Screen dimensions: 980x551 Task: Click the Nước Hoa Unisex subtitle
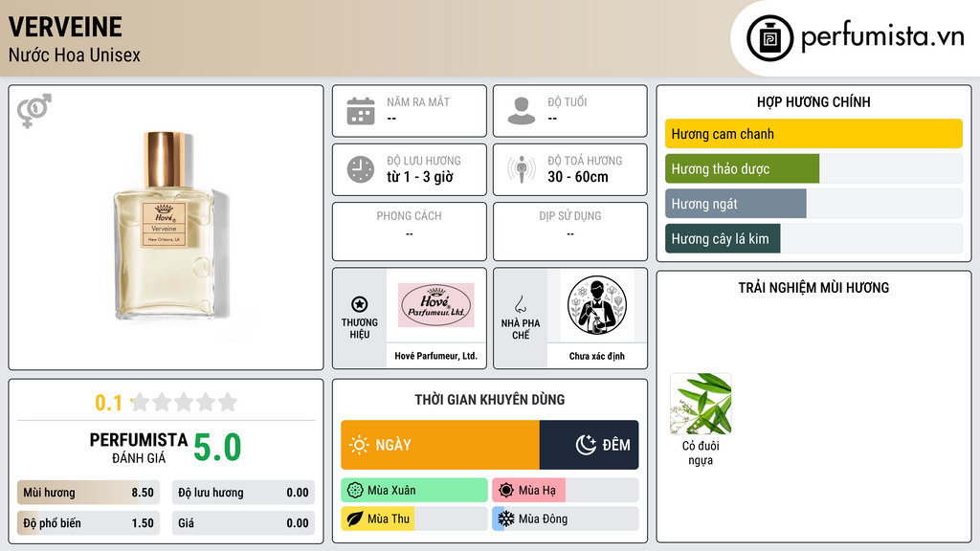(x=75, y=55)
